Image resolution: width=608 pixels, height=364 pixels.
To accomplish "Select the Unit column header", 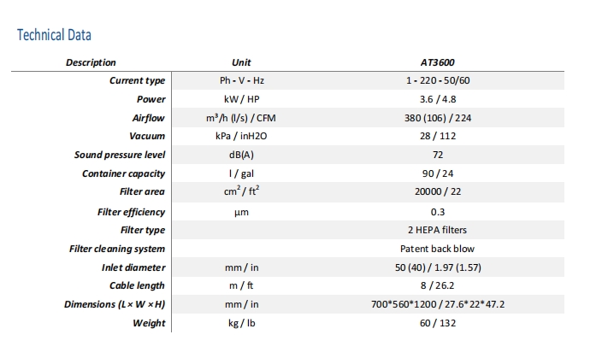I will click(241, 62).
